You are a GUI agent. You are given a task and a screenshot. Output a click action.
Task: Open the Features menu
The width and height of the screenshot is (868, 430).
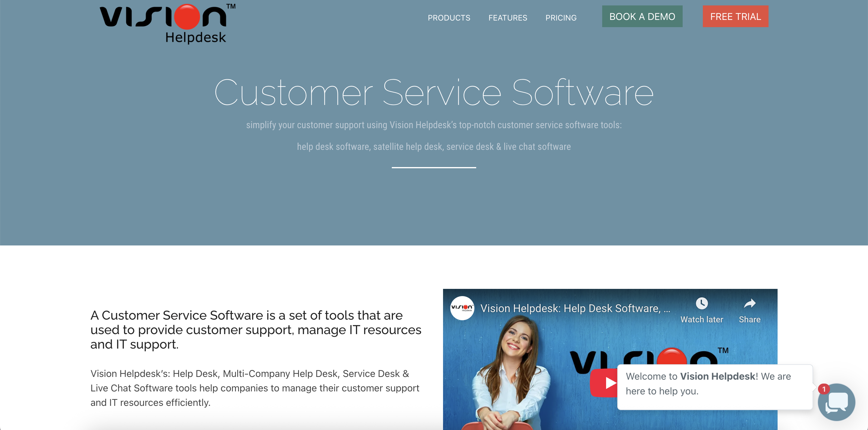[508, 17]
